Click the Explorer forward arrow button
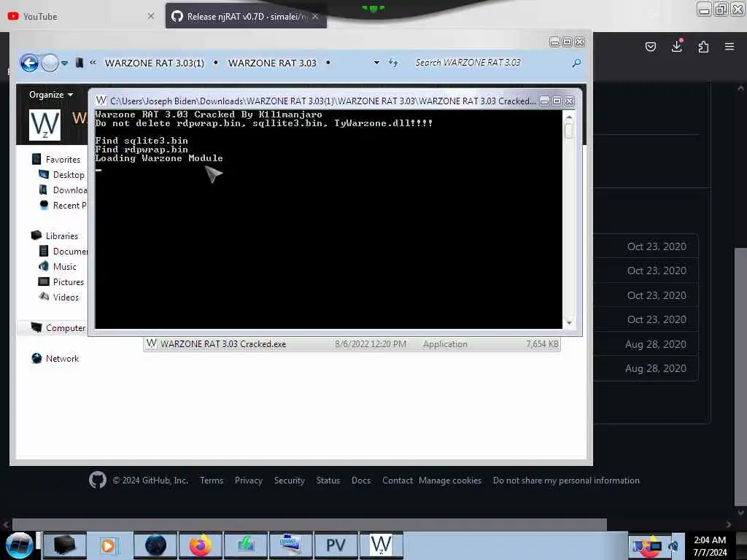The image size is (747, 560). pyautogui.click(x=50, y=63)
